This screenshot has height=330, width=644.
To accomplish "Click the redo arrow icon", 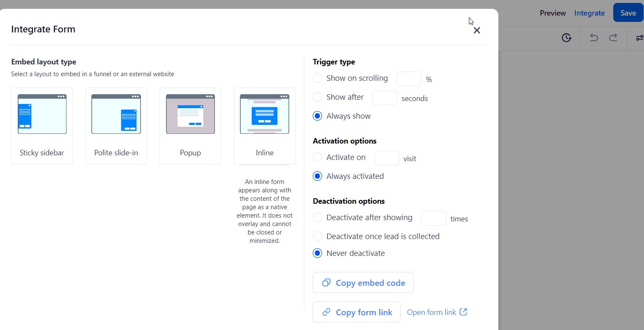I will (613, 38).
